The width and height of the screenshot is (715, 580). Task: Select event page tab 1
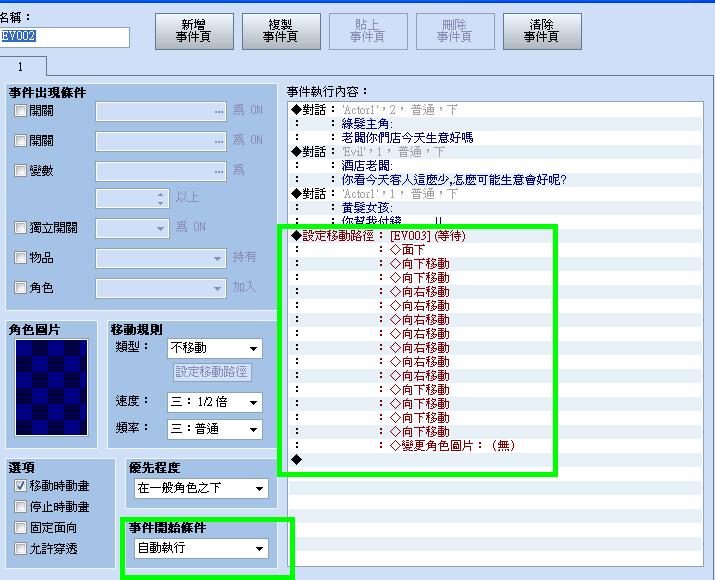(21, 67)
